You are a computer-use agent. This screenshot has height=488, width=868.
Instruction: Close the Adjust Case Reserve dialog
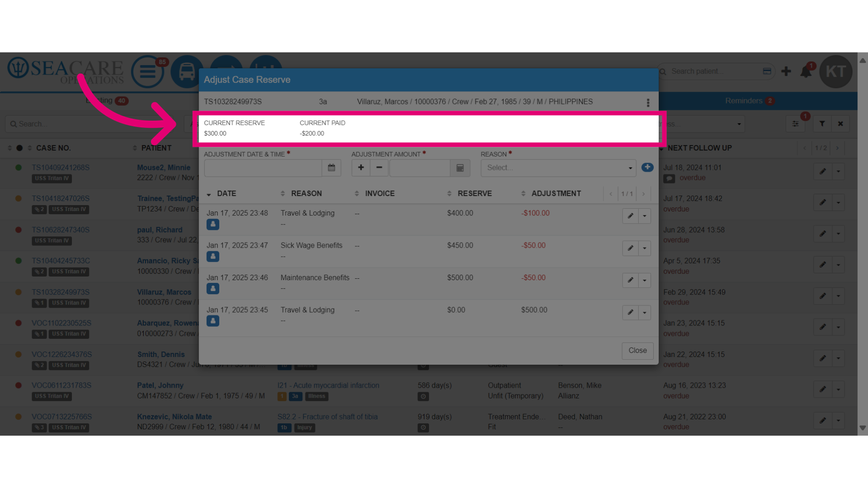coord(637,351)
